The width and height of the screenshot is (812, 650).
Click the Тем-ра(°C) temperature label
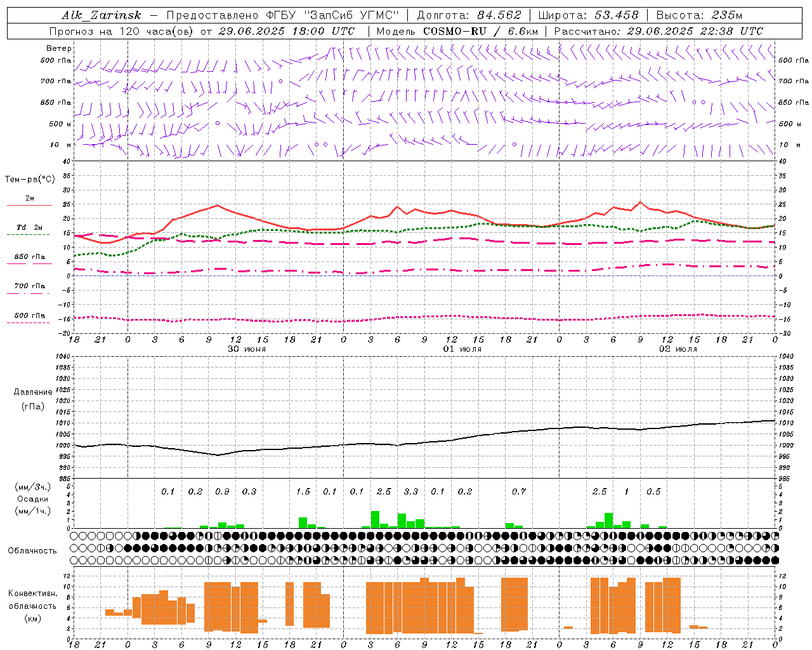coord(30,180)
